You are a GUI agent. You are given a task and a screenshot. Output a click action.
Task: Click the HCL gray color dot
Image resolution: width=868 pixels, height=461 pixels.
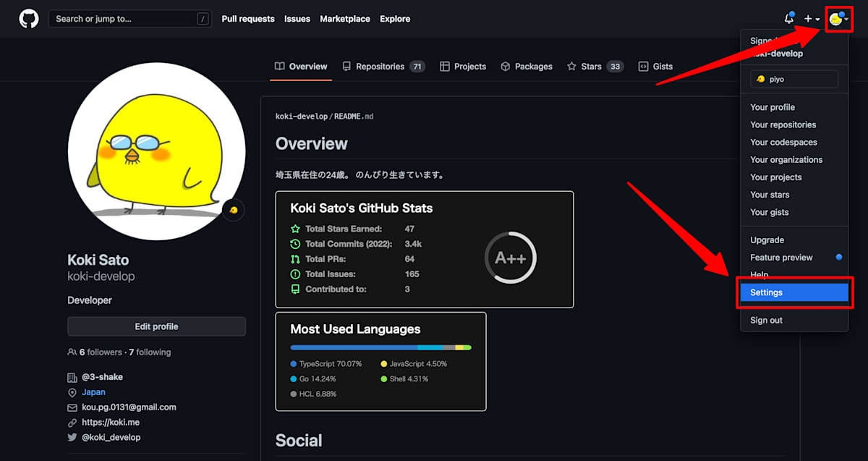coord(294,394)
